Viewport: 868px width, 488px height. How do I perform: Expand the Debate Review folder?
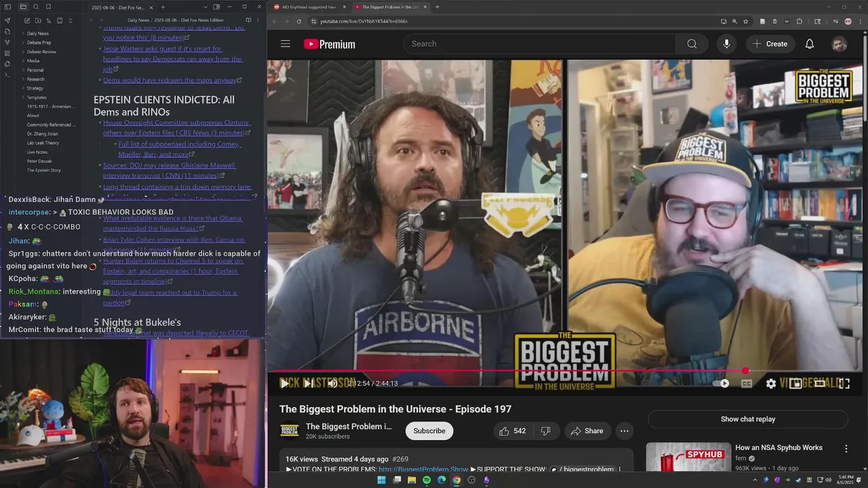[x=41, y=52]
